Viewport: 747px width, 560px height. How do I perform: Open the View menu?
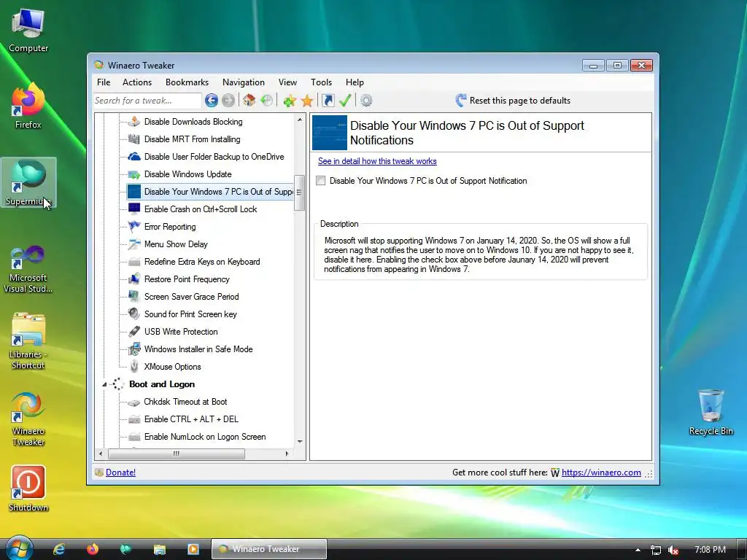(287, 82)
